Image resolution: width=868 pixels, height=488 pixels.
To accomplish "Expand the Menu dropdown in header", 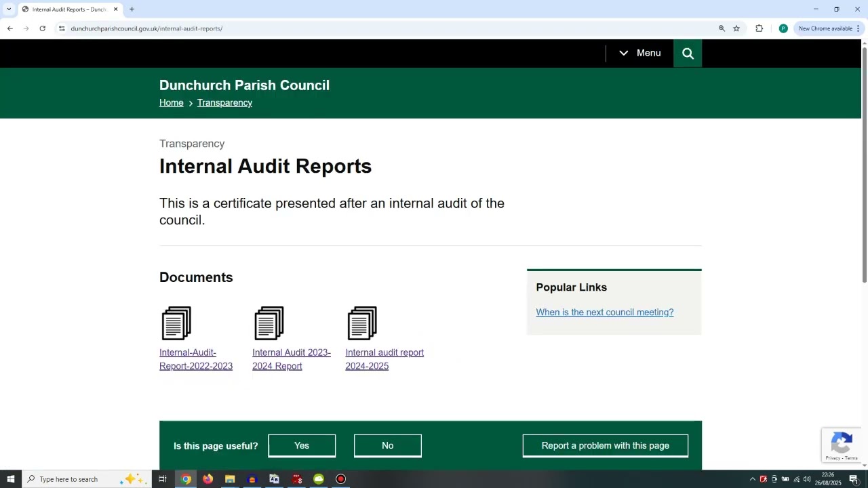I will coord(639,54).
